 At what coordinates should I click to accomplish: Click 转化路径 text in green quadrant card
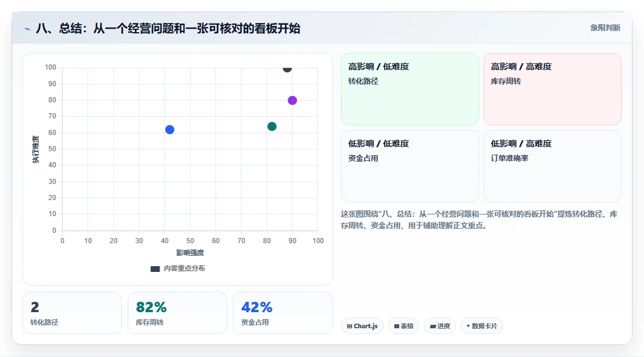click(x=363, y=81)
